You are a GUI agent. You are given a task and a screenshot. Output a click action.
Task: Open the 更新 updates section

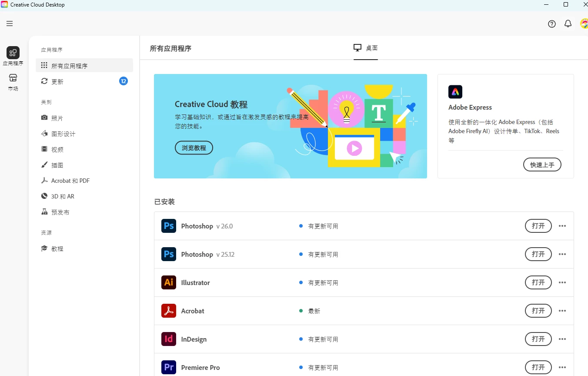(x=84, y=81)
